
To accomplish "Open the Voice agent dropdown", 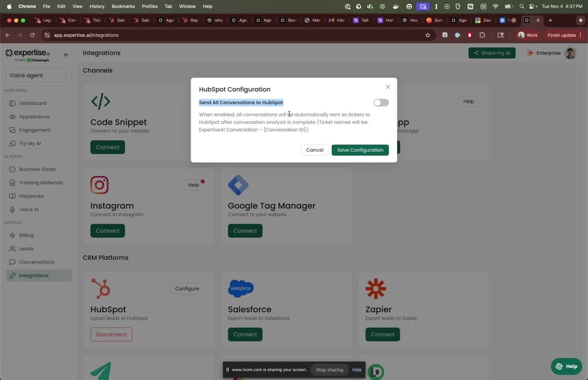I will [39, 75].
